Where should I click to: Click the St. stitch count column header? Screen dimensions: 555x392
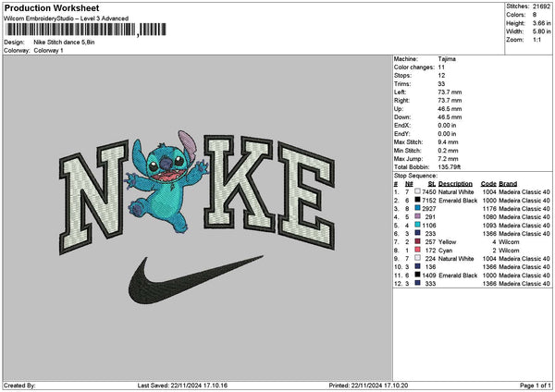(x=431, y=183)
